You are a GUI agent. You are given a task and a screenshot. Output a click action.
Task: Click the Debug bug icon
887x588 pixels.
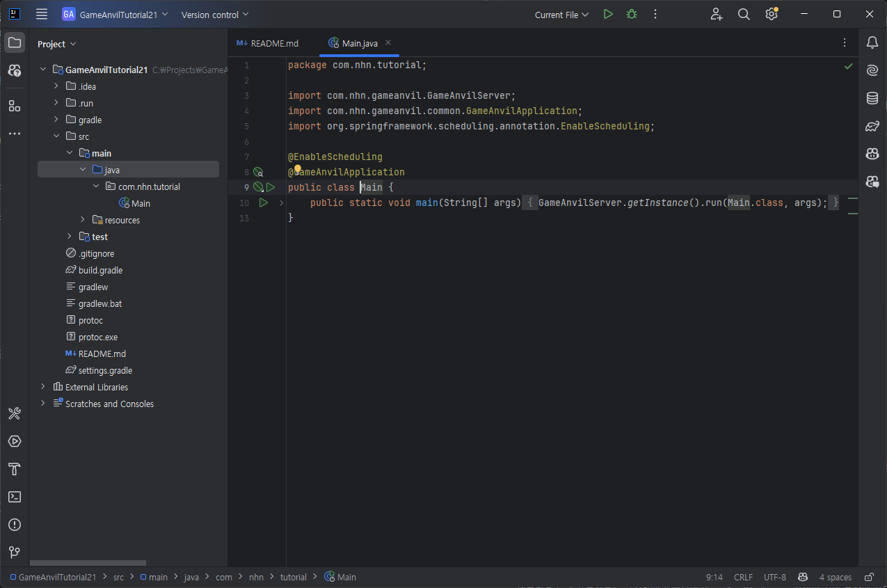pos(632,14)
